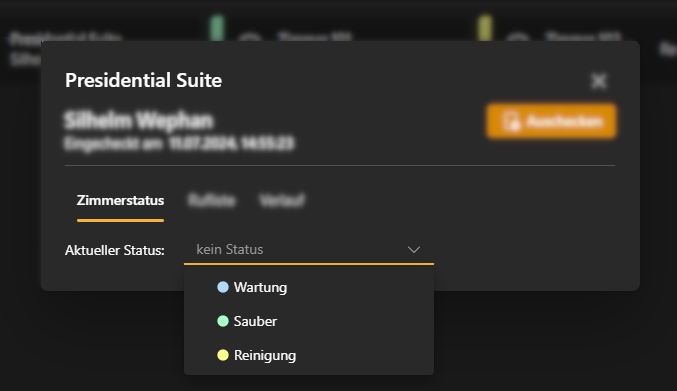
Task: Click the 'Aktueller Status:' label
Action: 115,251
